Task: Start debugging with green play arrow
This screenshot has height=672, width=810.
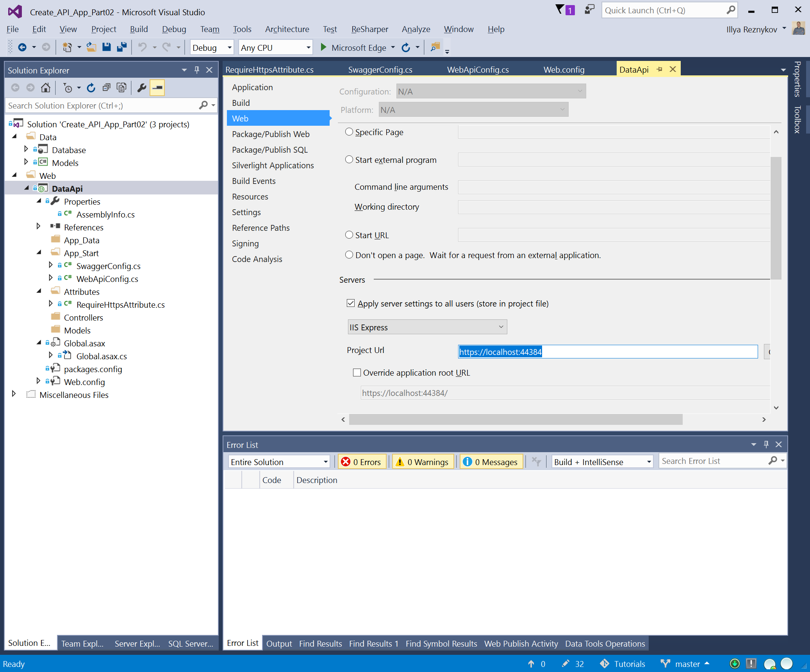Action: coord(323,47)
